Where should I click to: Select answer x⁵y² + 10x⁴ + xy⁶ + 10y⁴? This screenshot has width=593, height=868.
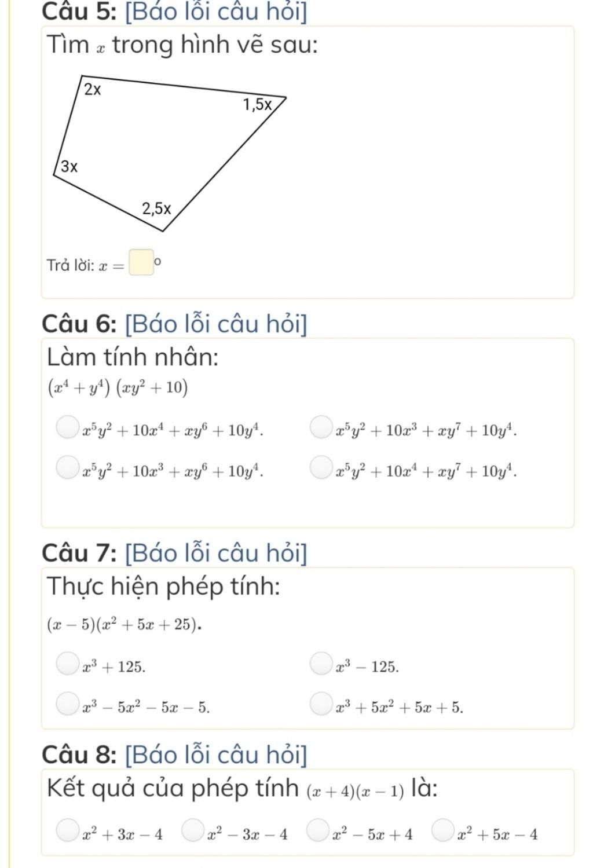pos(67,428)
